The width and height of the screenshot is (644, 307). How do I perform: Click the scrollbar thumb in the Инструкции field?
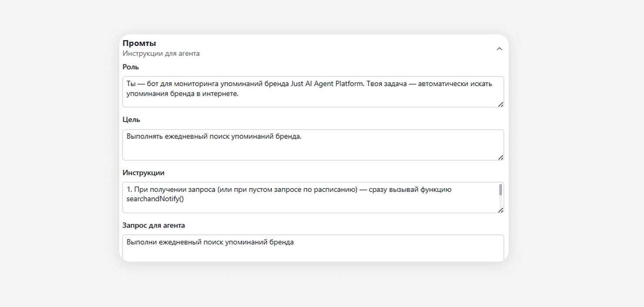click(500, 190)
